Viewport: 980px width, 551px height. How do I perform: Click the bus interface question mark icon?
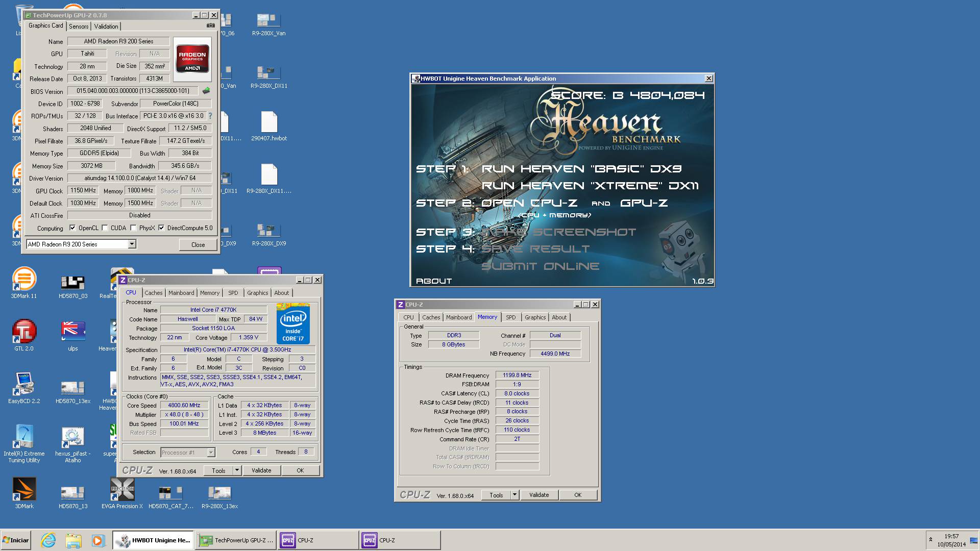210,116
